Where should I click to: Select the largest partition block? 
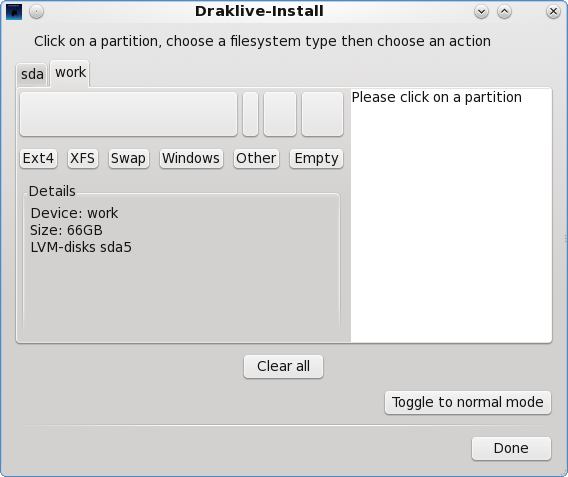(129, 114)
